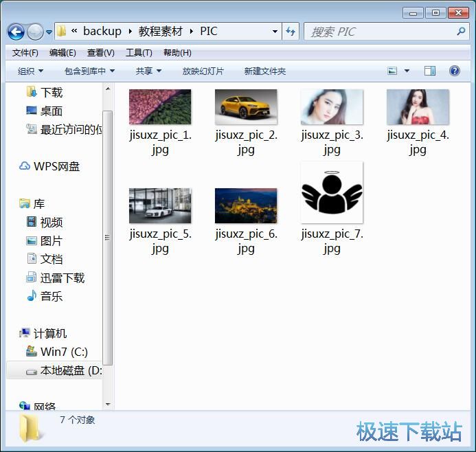The height and width of the screenshot is (452, 476).
Task: Open the recent pages dropdown arrow
Action: coord(49,32)
